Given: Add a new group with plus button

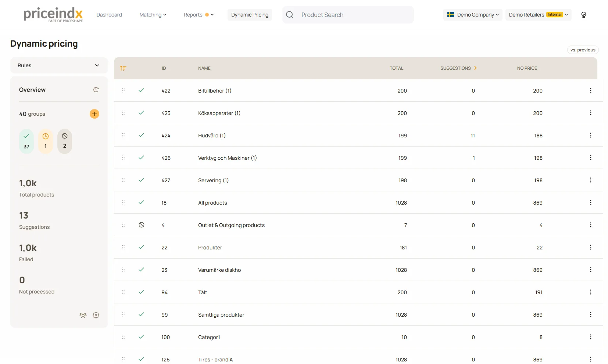Looking at the screenshot, I should click(x=94, y=114).
